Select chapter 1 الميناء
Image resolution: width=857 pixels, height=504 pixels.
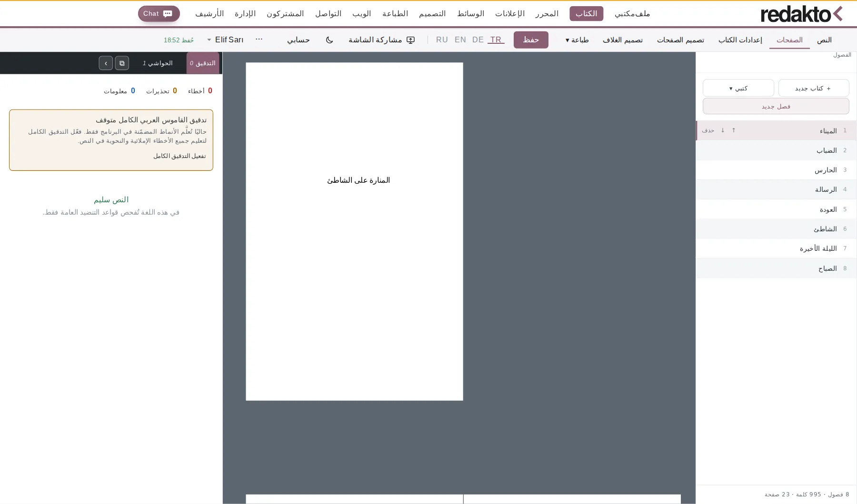(x=776, y=130)
